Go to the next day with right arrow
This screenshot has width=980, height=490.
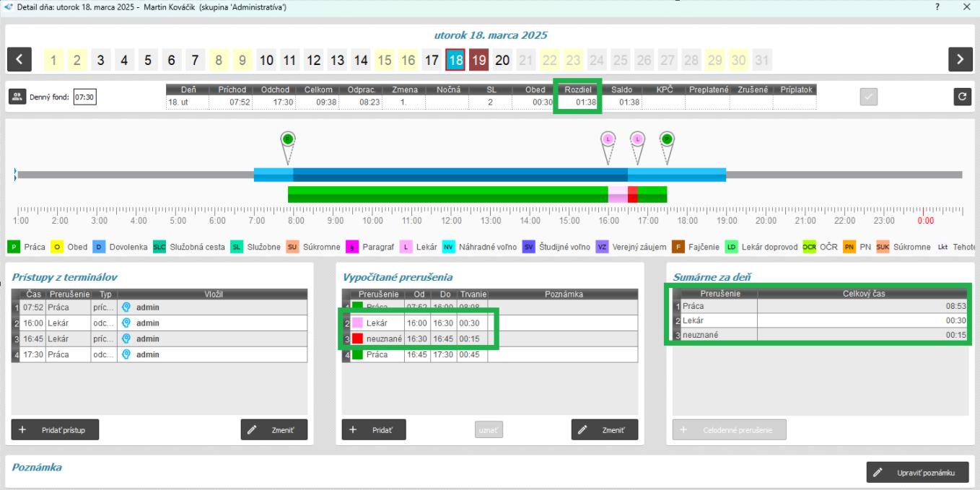tap(960, 60)
